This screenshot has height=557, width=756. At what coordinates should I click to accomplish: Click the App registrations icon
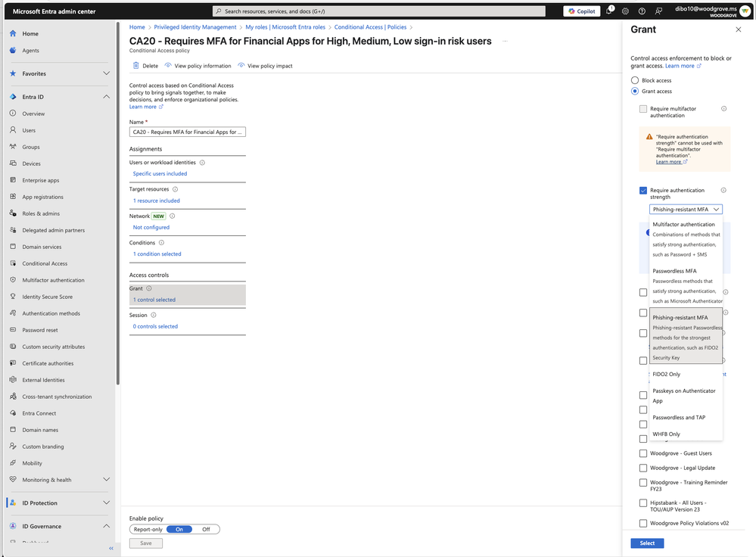pos(13,197)
